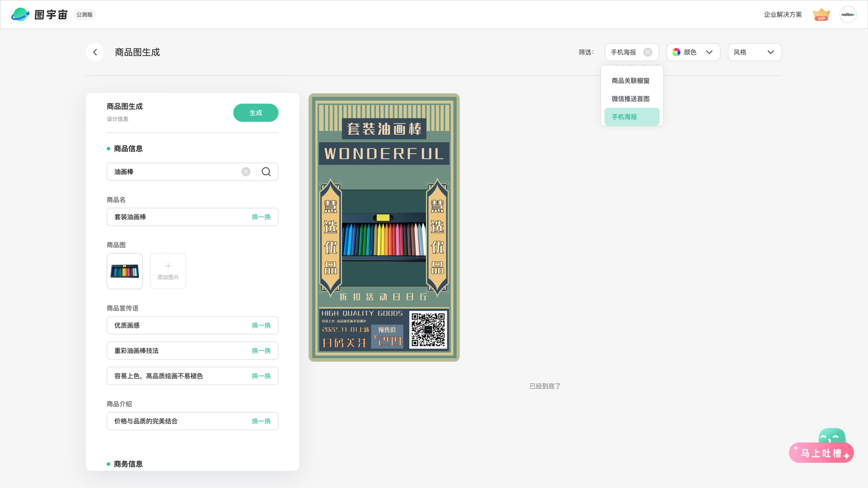Expand the 颜色 dropdown chevron
Screen dimensions: 868x488
click(709, 52)
